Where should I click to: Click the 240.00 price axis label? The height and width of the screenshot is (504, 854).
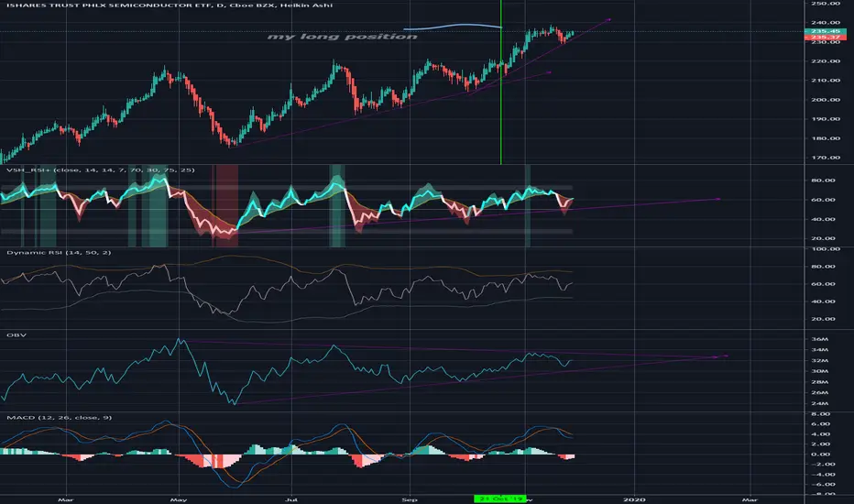coord(825,22)
